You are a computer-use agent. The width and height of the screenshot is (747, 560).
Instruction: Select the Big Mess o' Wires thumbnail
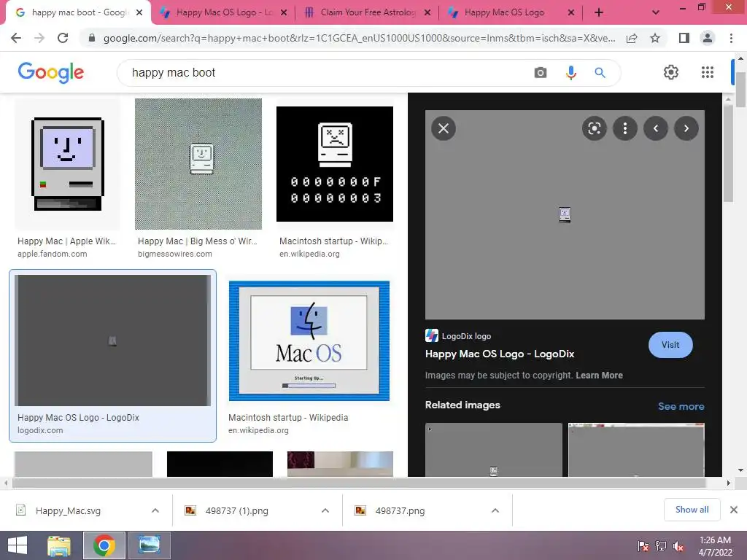pos(198,164)
